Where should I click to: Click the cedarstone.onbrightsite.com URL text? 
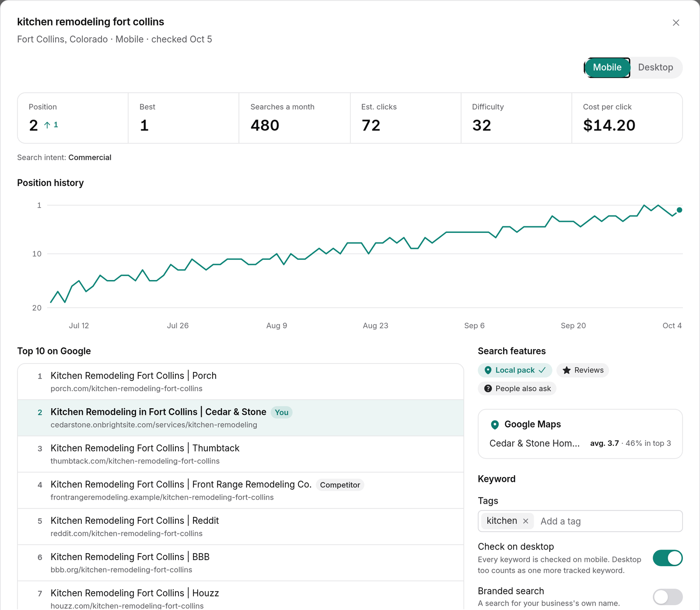[154, 425]
